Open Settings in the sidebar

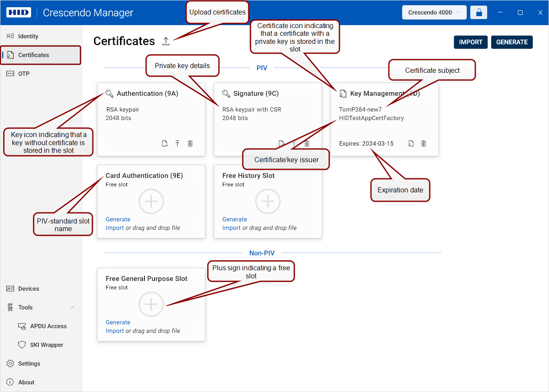(40, 363)
